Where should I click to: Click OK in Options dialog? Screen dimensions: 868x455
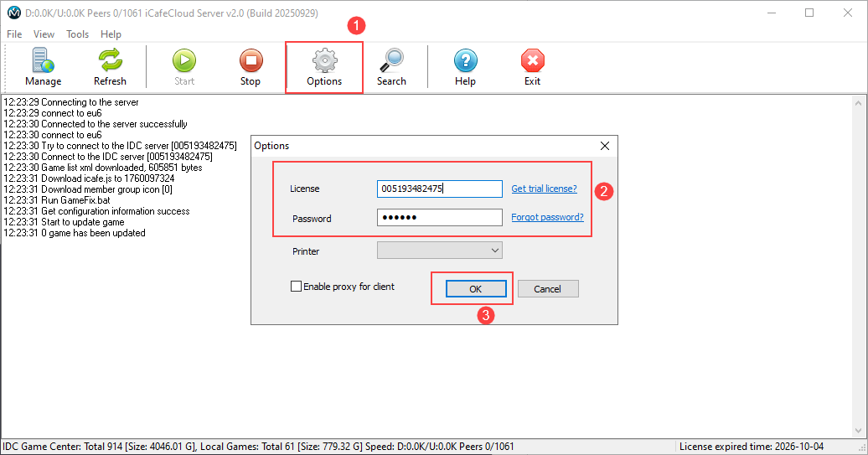click(475, 288)
